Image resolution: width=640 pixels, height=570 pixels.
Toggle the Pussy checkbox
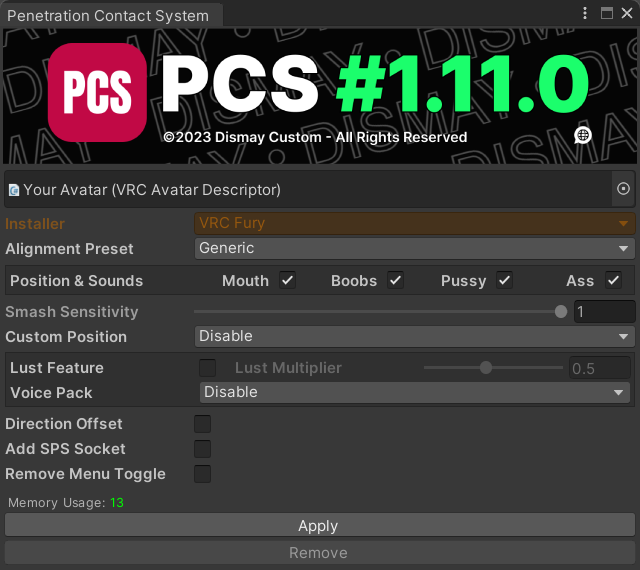pos(504,281)
